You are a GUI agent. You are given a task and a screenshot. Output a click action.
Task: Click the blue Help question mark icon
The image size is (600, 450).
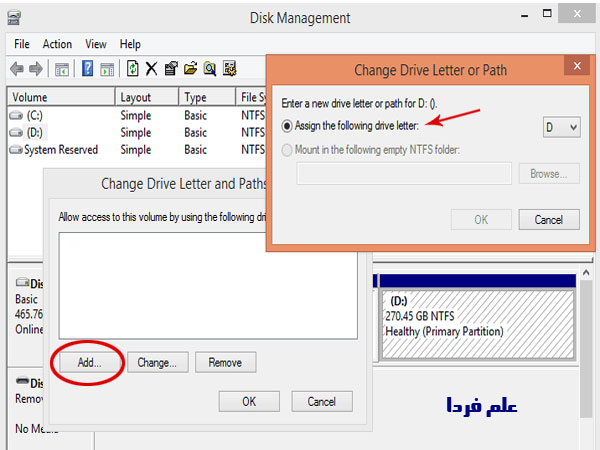(x=88, y=68)
